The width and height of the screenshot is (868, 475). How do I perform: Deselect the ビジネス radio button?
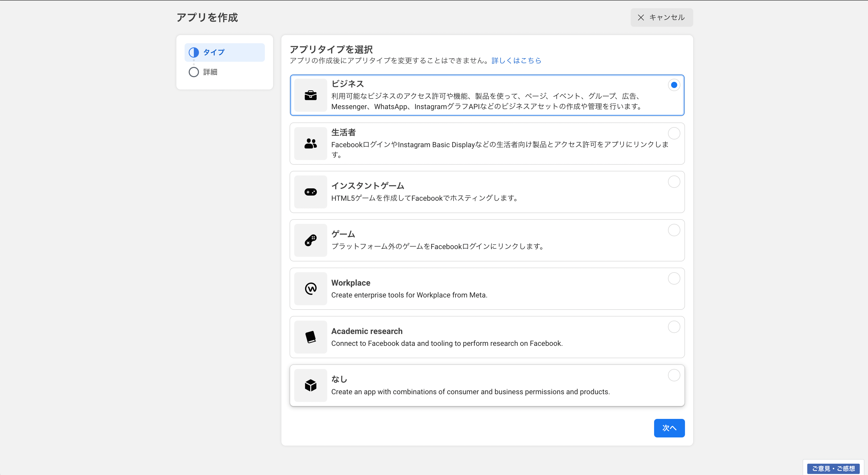tap(674, 85)
